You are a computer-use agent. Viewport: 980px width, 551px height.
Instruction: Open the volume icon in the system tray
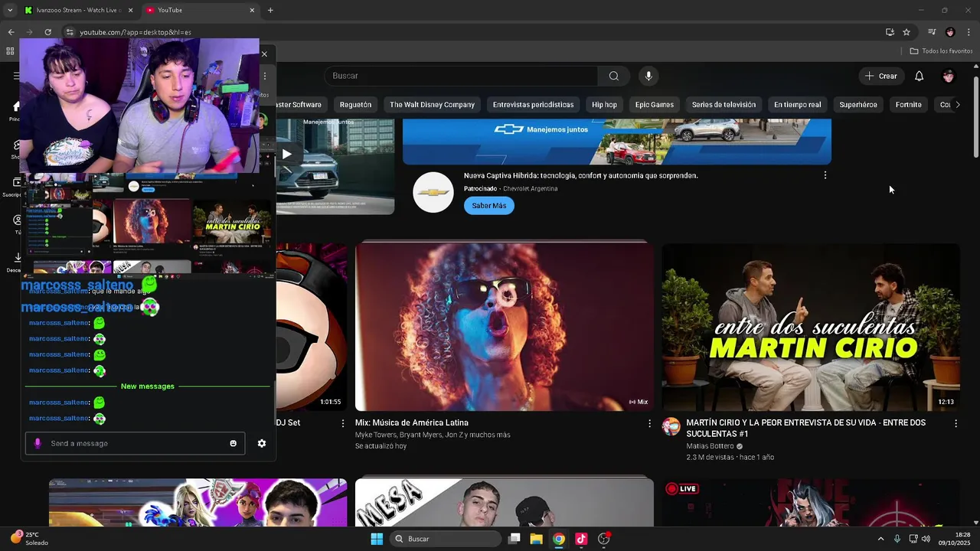tap(926, 539)
